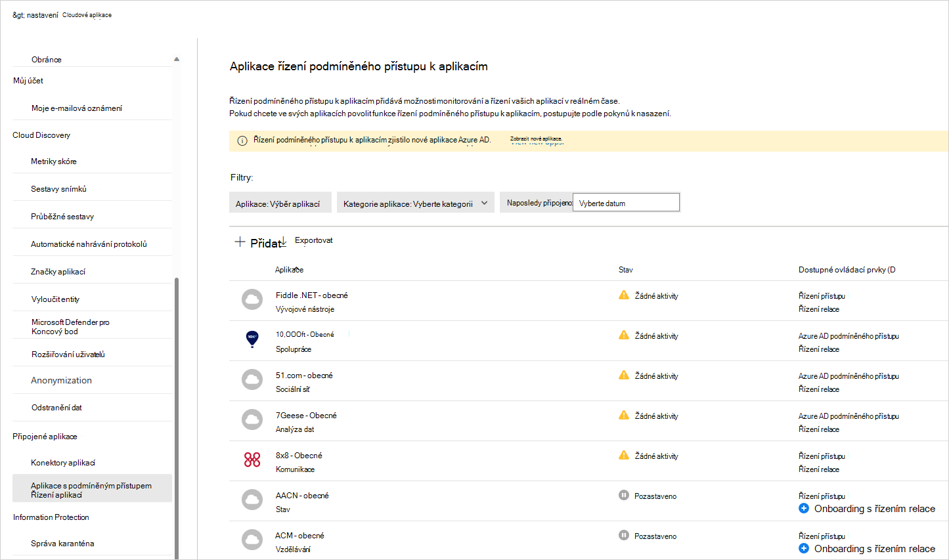The height and width of the screenshot is (560, 949).
Task: Click the Cloud Discovery section heading
Action: tap(41, 135)
